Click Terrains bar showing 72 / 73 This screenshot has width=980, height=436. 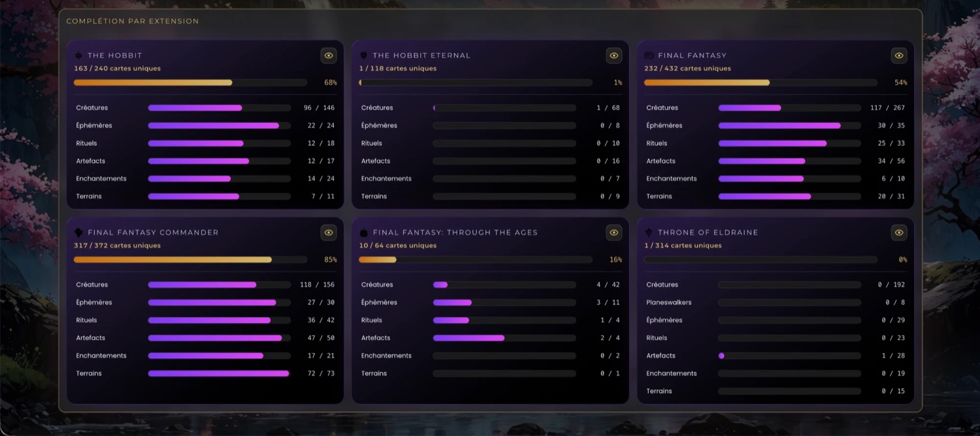[220, 374]
